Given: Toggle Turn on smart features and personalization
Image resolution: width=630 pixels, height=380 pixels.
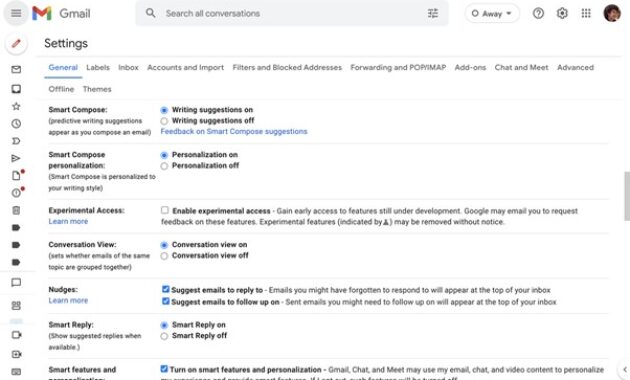Looking at the screenshot, I should coord(164,369).
